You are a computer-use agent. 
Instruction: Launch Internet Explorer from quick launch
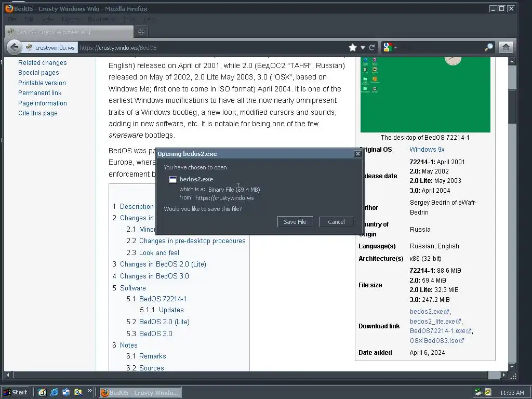54,393
